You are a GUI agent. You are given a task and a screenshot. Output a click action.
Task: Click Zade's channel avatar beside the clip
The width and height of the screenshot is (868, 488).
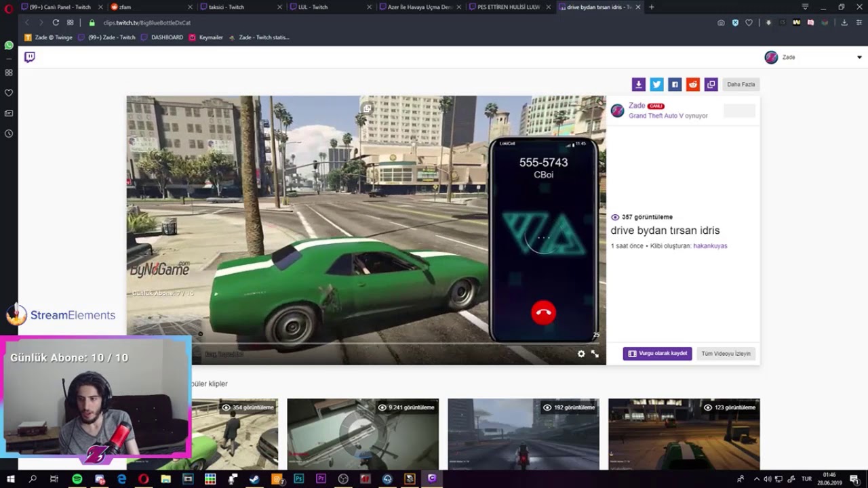617,110
